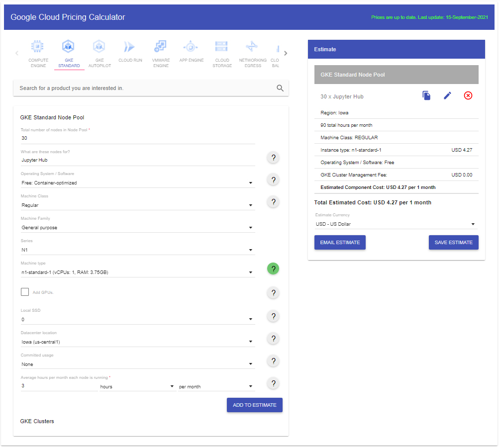This screenshot has width=500, height=448.
Task: Switch to the Cloud Storage tab
Action: [222, 47]
